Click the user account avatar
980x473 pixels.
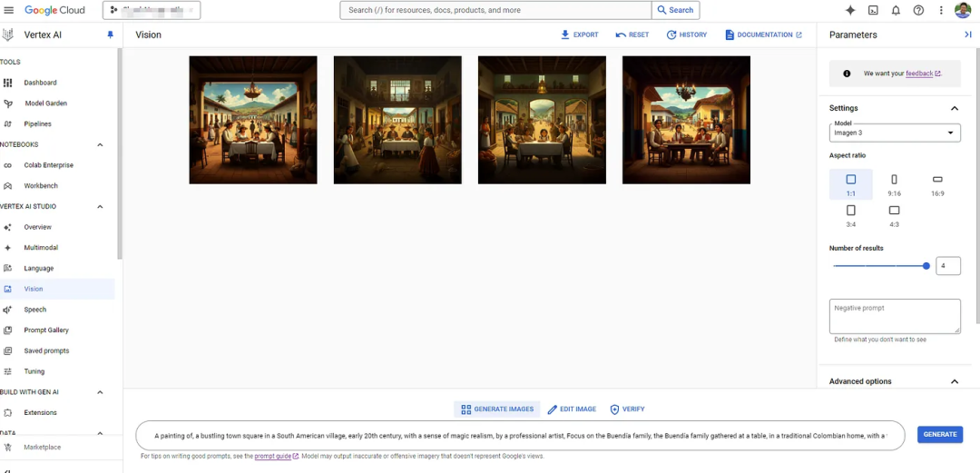[963, 10]
